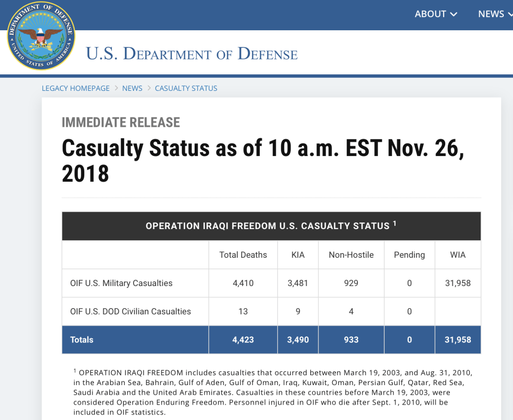This screenshot has width=513, height=420.
Task: Click the Department of Defense seal logo
Action: point(41,36)
